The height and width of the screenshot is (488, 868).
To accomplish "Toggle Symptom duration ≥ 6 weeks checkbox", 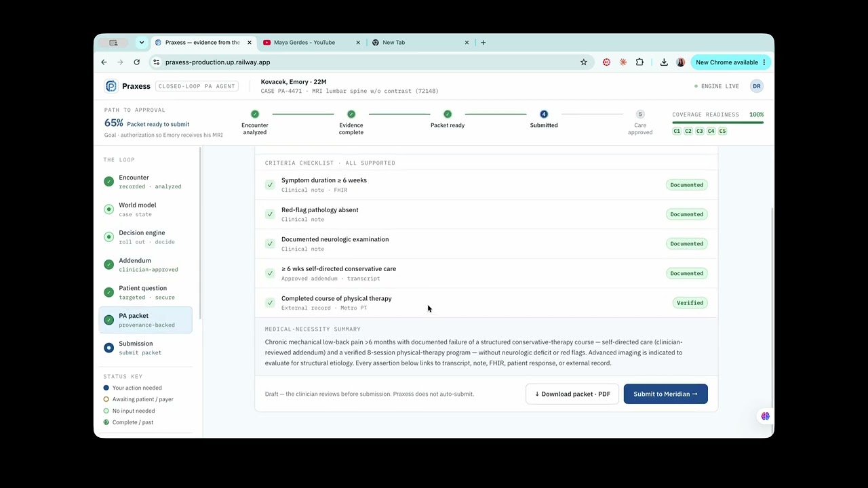I will coord(270,184).
